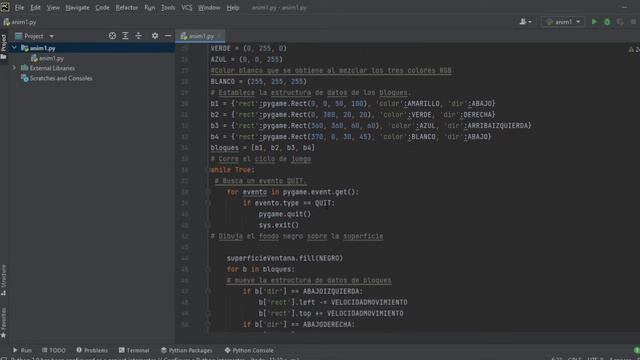Open the Help menu
Image resolution: width=640 pixels, height=360 pixels.
tap(233, 8)
